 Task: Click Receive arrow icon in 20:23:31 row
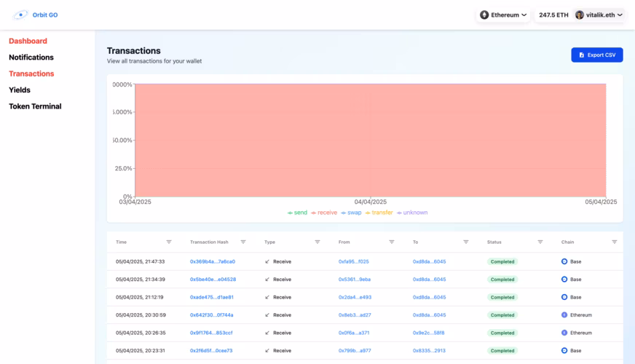(x=267, y=351)
